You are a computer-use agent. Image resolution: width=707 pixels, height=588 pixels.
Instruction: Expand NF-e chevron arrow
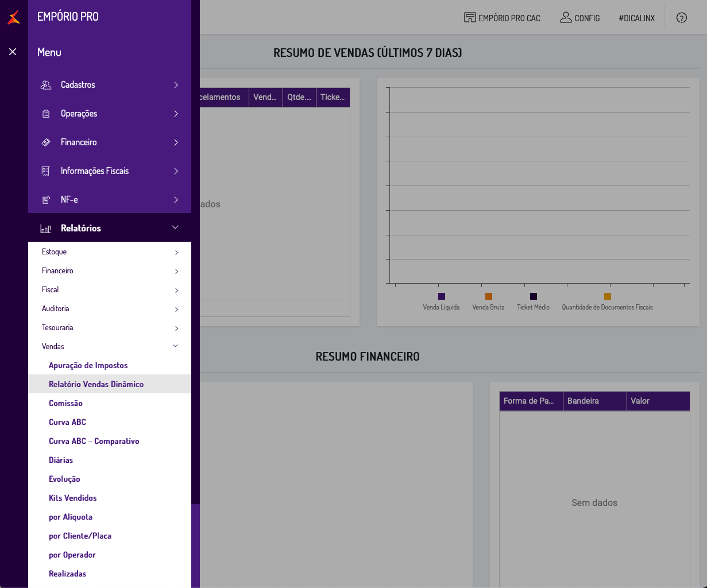[176, 200]
